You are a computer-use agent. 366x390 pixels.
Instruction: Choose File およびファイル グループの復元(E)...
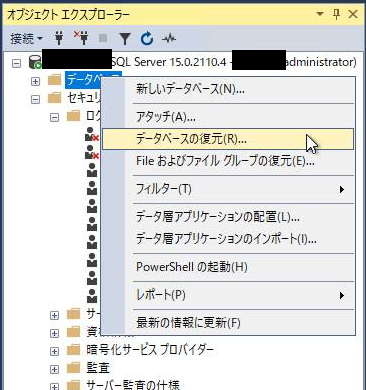(228, 161)
